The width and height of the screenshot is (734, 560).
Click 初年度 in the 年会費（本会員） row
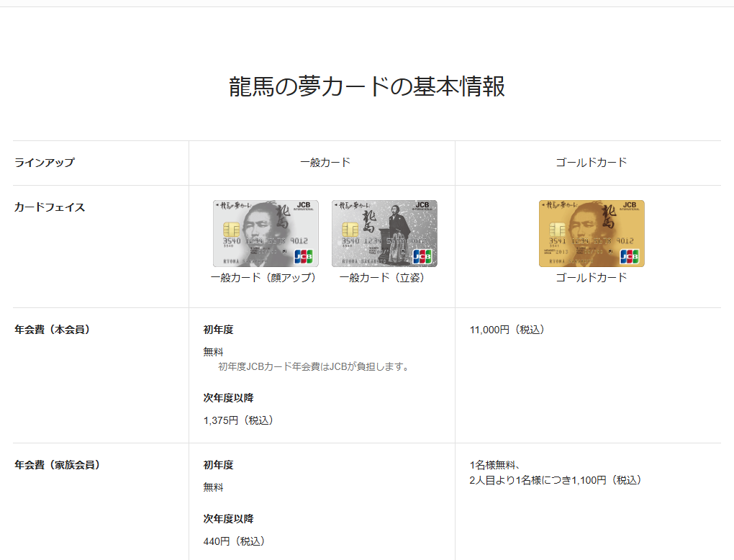click(x=218, y=330)
